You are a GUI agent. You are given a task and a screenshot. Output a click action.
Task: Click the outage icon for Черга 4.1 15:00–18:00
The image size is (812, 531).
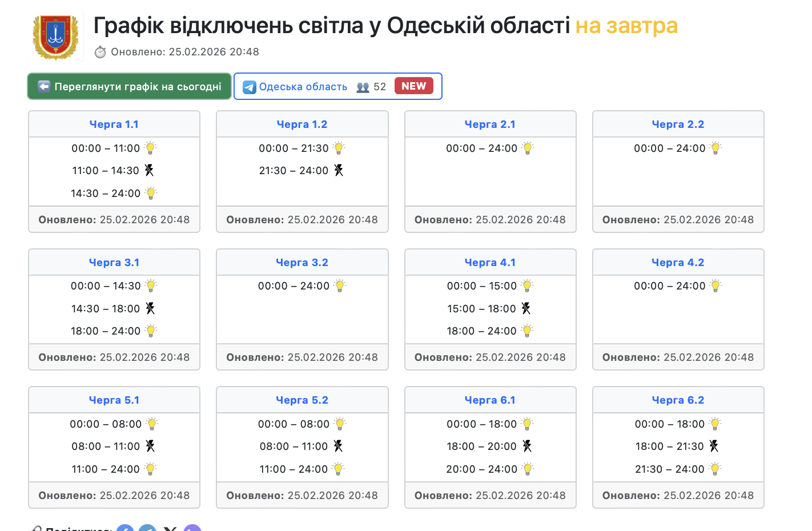point(526,308)
